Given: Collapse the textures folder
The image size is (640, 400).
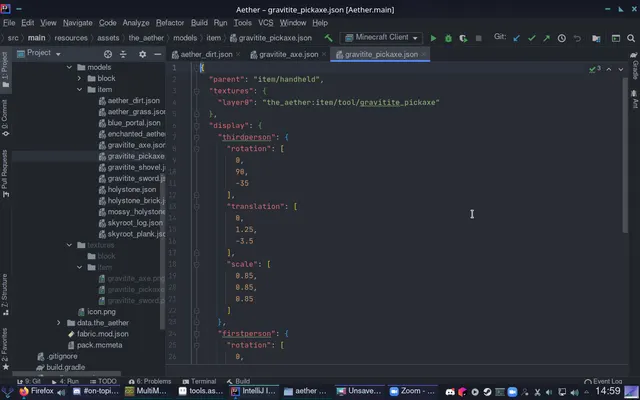Looking at the screenshot, I should tap(69, 245).
